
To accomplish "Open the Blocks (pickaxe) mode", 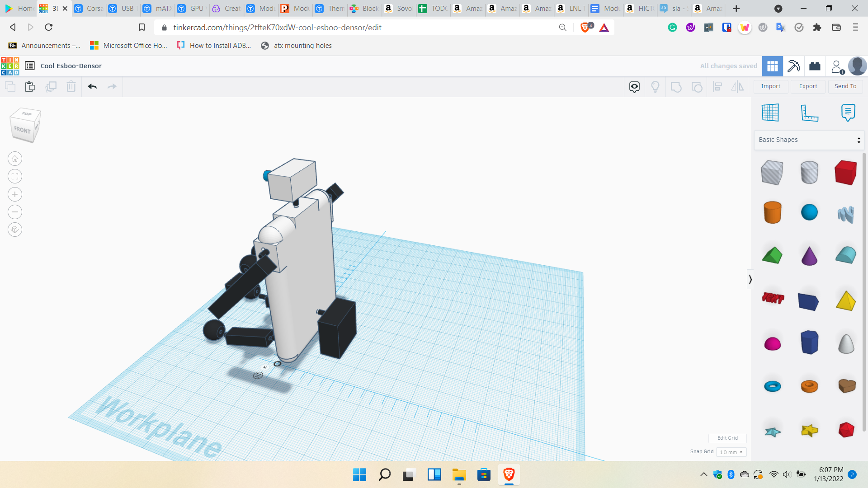I will (x=793, y=66).
